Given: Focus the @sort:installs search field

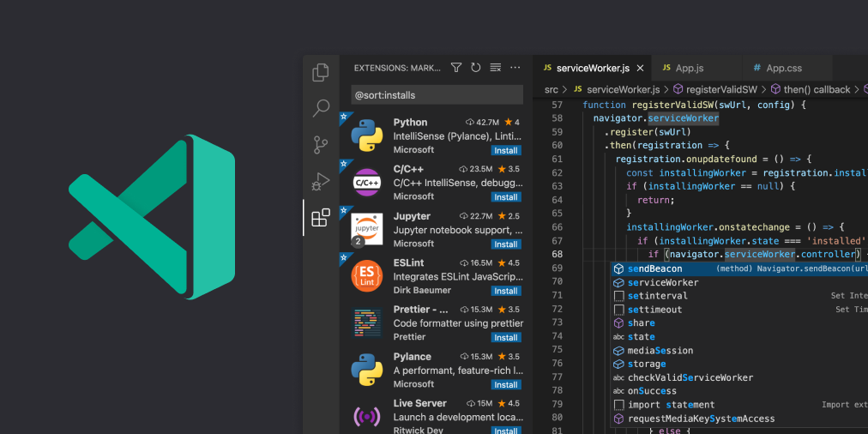Looking at the screenshot, I should coord(437,95).
